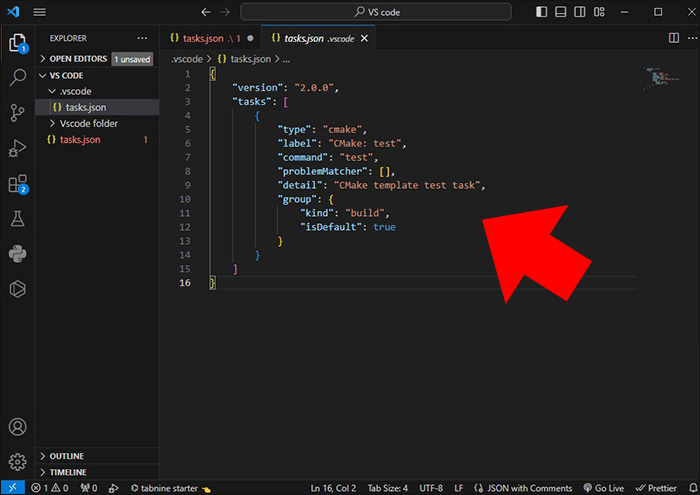The image size is (700, 495).
Task: Click the VS code command center search box
Action: 375,12
